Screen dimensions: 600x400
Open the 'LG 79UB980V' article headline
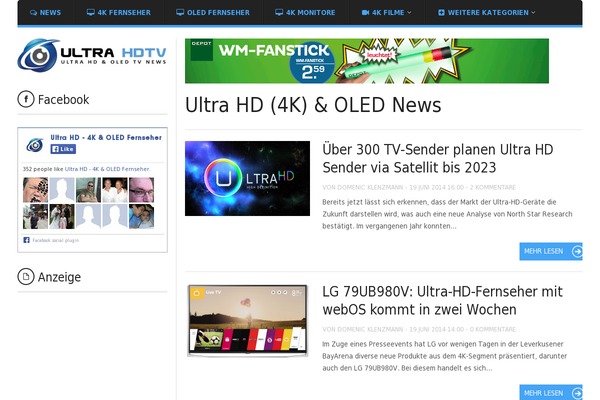point(442,300)
